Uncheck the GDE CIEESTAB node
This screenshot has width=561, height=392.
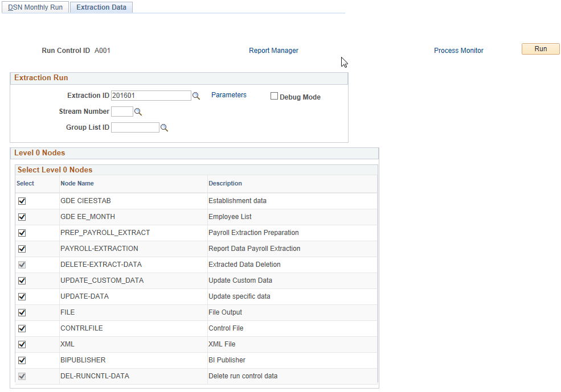22,201
